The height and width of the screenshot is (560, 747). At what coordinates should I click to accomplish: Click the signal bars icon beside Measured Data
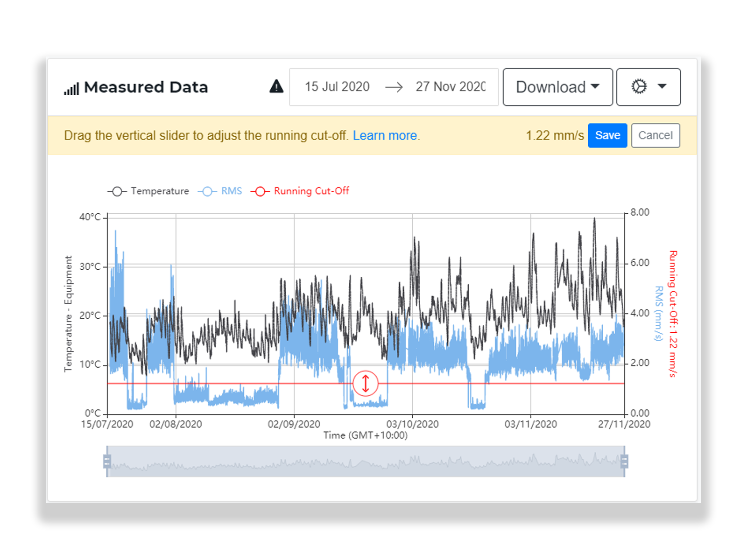71,88
